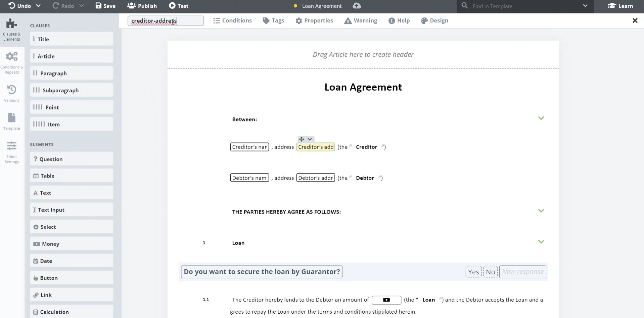Click the move handle above Creditor's address field

point(301,139)
